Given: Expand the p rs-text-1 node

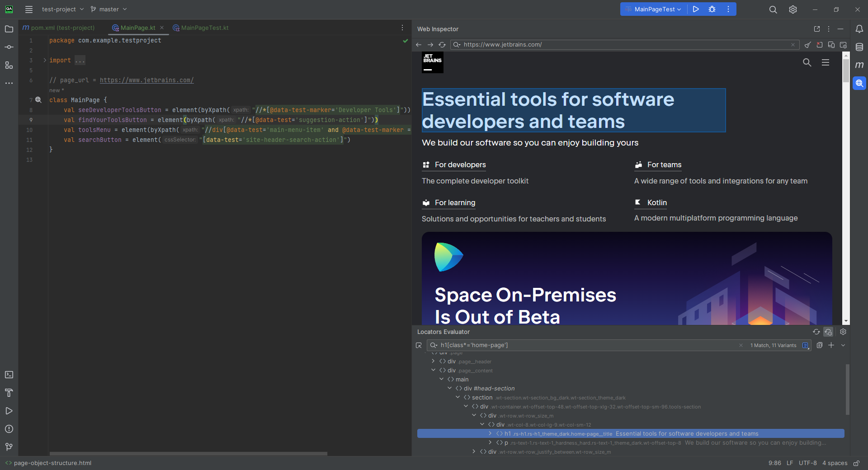Looking at the screenshot, I should (x=491, y=442).
